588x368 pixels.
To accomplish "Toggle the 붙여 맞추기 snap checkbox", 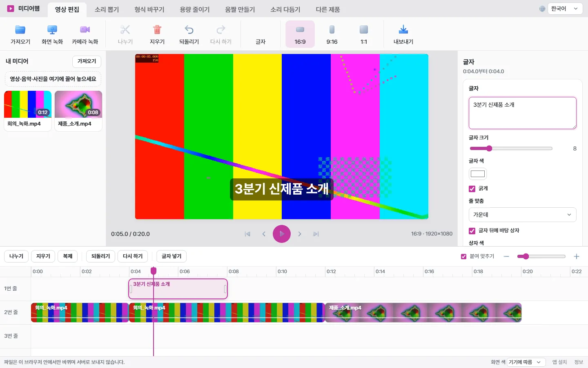I will [x=463, y=256].
